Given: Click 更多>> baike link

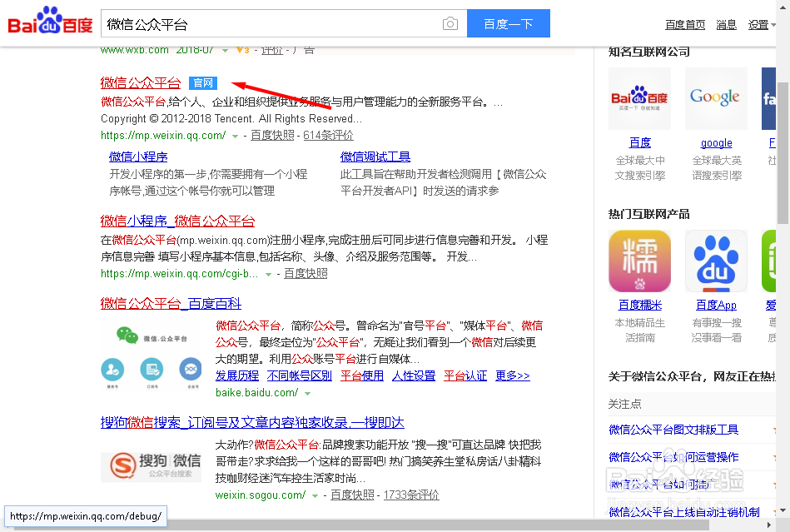Looking at the screenshot, I should pos(513,375).
